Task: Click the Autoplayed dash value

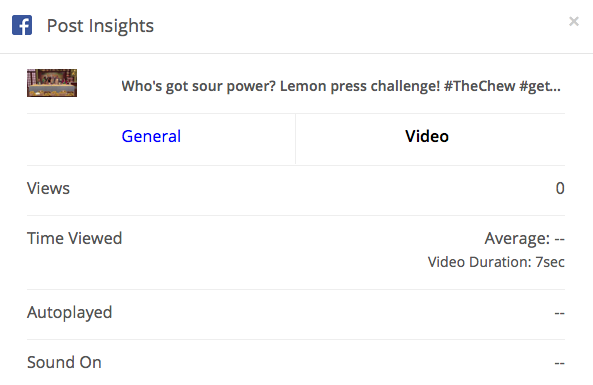Action: point(560,314)
